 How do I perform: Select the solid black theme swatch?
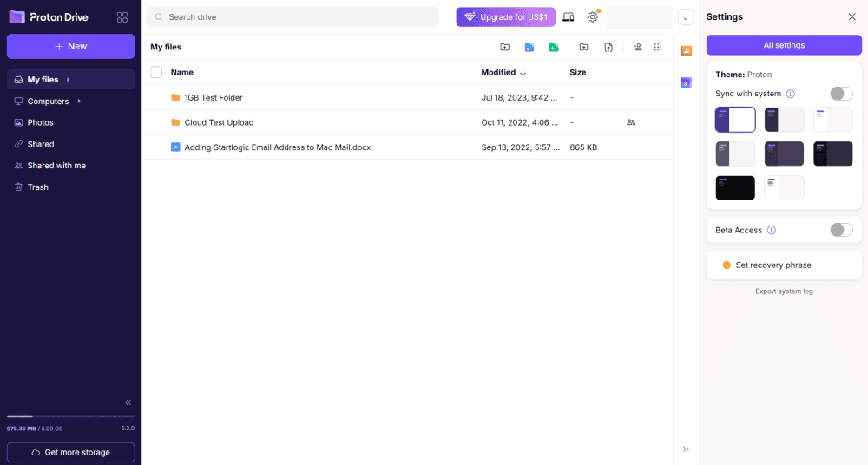pyautogui.click(x=734, y=187)
